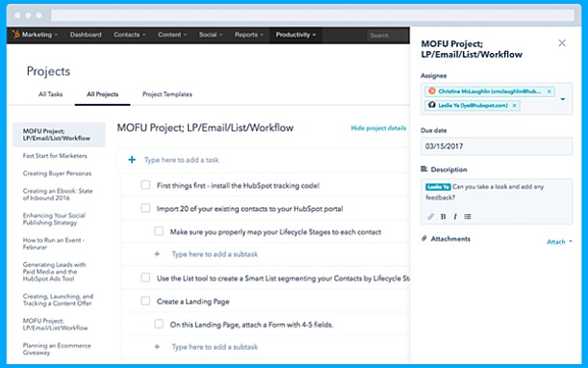Open Enhancing Your Social Publishing Strategy project
Viewport: 588px width, 368px height.
[x=54, y=219]
